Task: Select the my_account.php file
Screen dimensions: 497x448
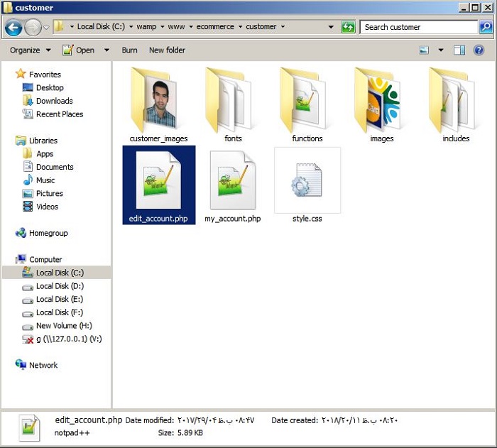Action: pos(233,185)
